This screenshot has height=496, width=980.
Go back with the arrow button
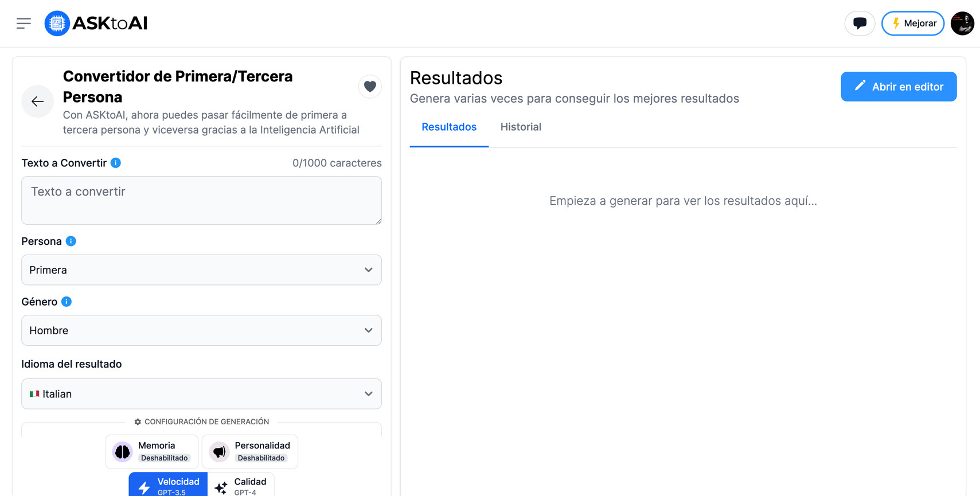(x=38, y=101)
